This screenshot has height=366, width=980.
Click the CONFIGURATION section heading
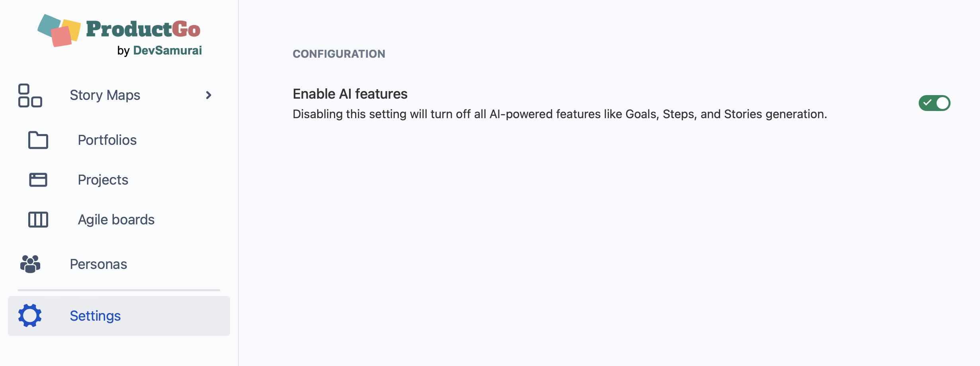pyautogui.click(x=339, y=54)
